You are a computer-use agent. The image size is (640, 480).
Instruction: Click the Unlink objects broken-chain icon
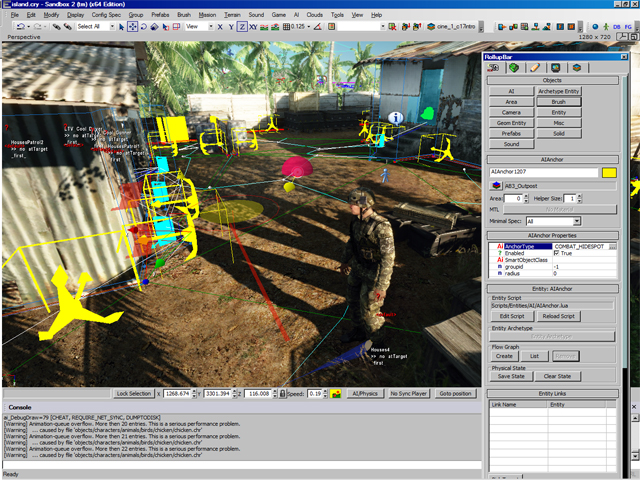68,27
